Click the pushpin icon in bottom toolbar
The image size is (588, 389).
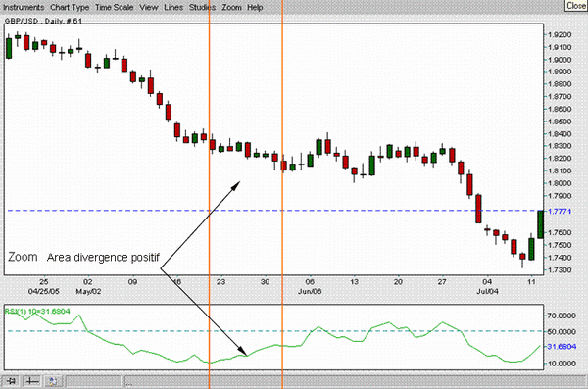[x=12, y=381]
